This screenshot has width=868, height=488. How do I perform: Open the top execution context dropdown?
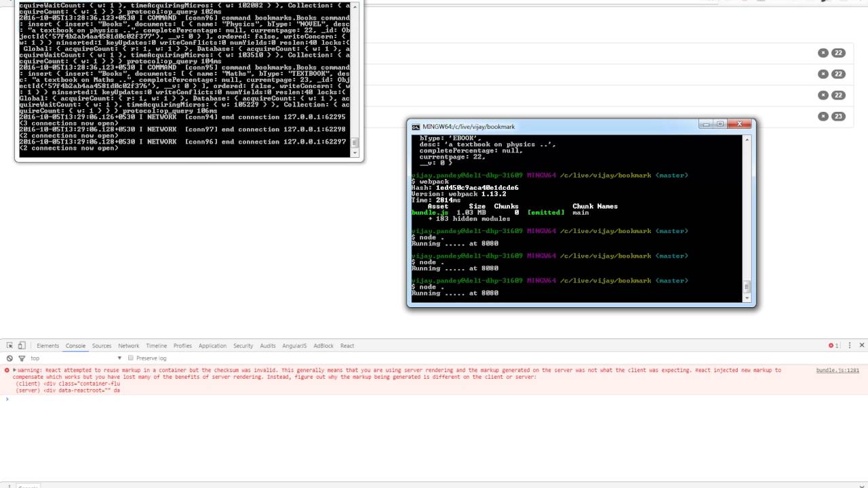coord(76,358)
